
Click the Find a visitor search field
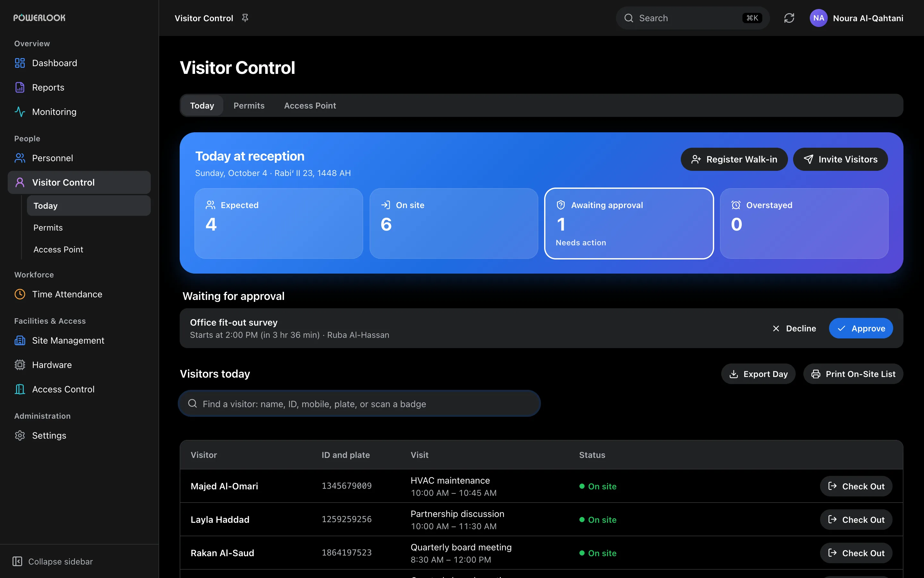tap(359, 404)
